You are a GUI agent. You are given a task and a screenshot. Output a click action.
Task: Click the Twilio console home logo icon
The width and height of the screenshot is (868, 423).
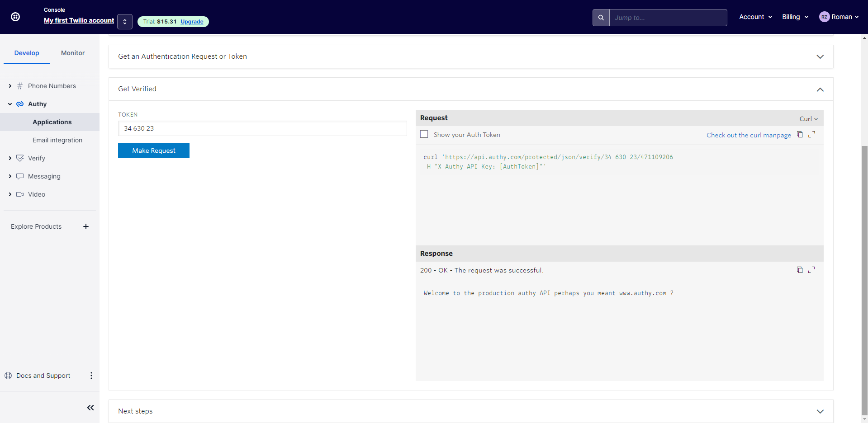click(x=15, y=17)
